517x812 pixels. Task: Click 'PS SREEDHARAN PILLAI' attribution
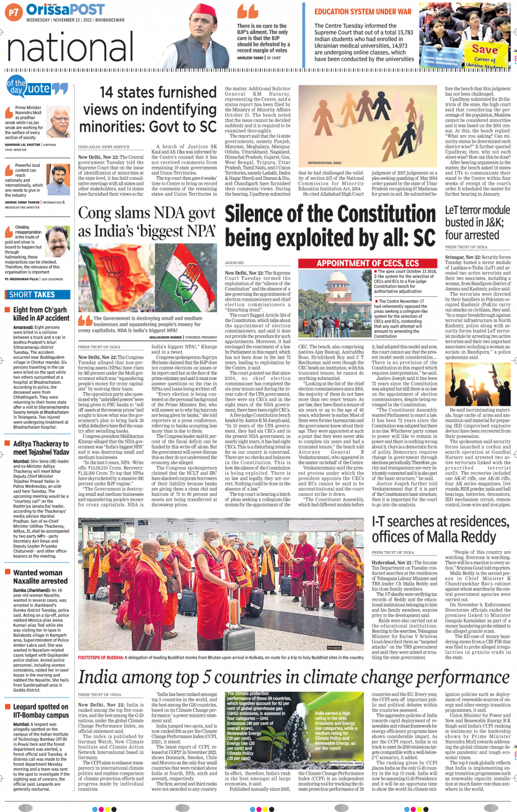pos(22,279)
